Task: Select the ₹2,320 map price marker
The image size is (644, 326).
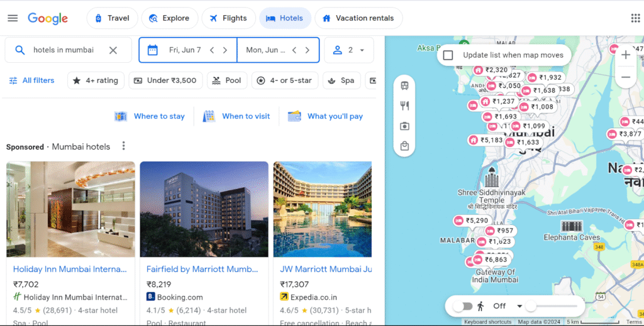Action: coord(491,70)
